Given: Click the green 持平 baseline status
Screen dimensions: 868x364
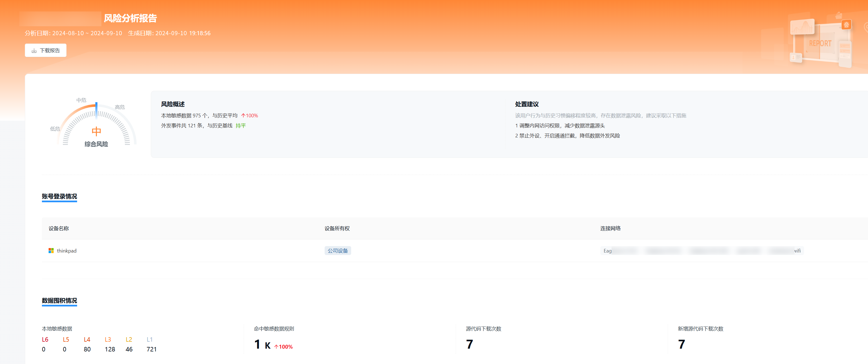Looking at the screenshot, I should click(241, 126).
